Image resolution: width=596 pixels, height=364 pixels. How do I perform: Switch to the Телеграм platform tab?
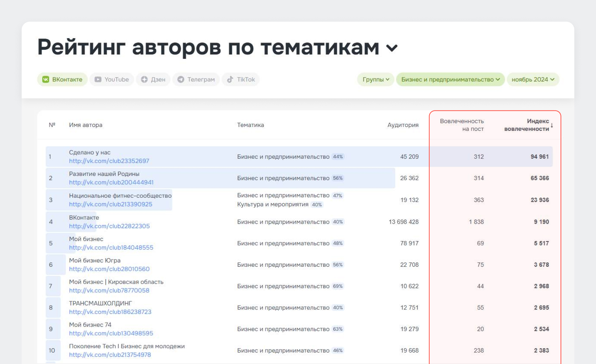coord(196,79)
